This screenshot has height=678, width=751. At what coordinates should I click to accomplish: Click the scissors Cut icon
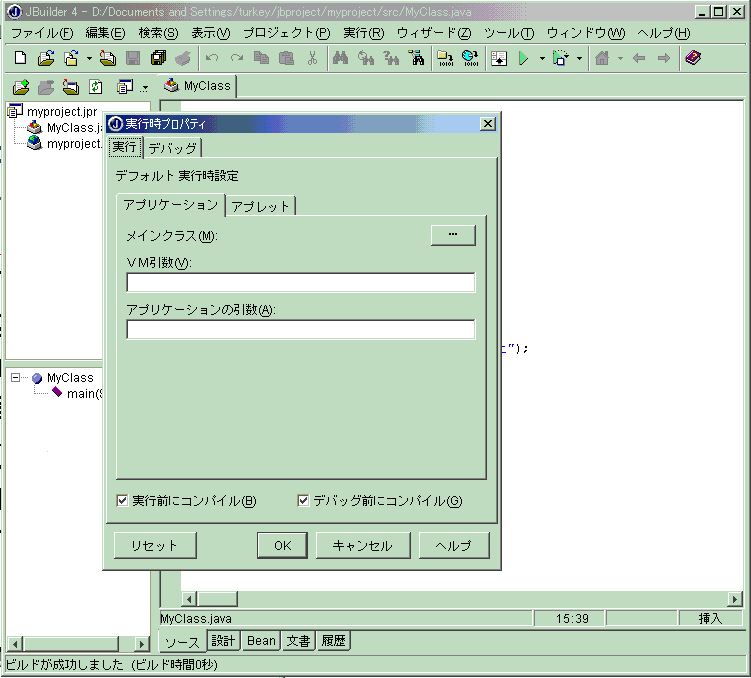tap(312, 59)
